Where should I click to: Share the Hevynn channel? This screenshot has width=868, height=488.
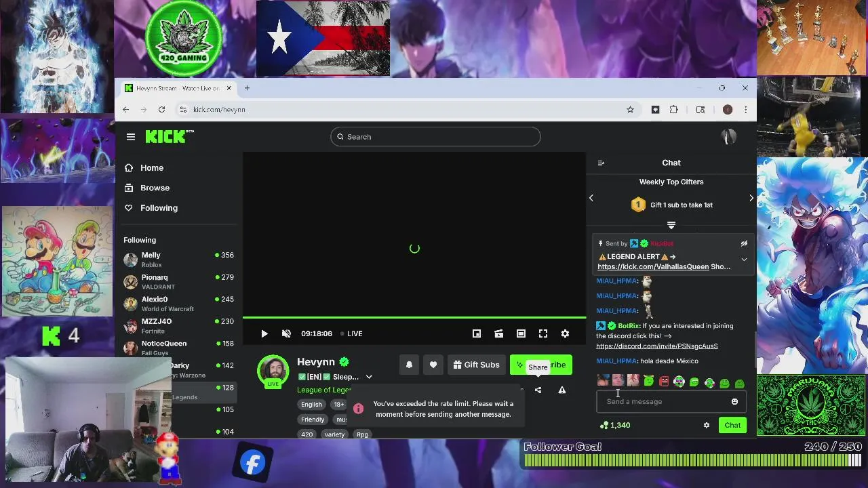coord(538,390)
